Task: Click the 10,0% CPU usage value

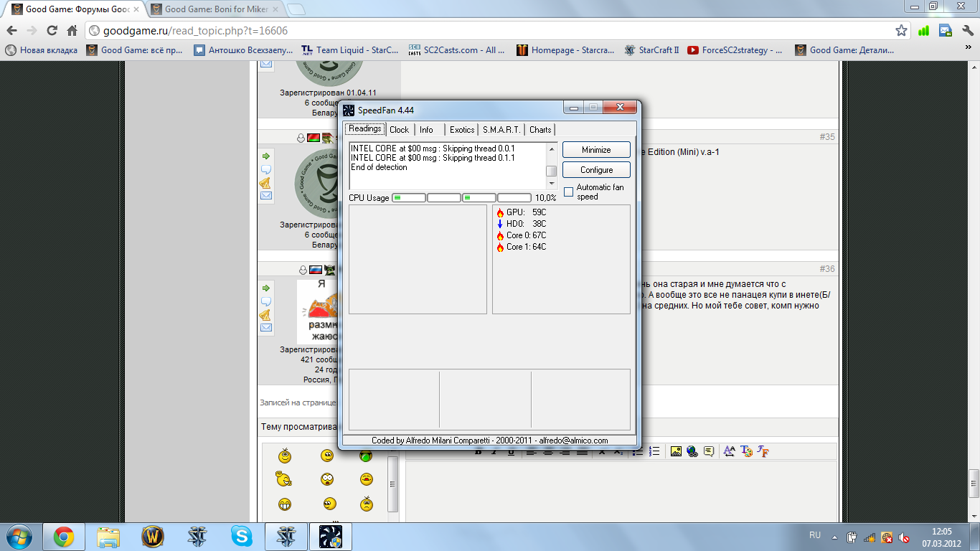Action: click(x=545, y=198)
